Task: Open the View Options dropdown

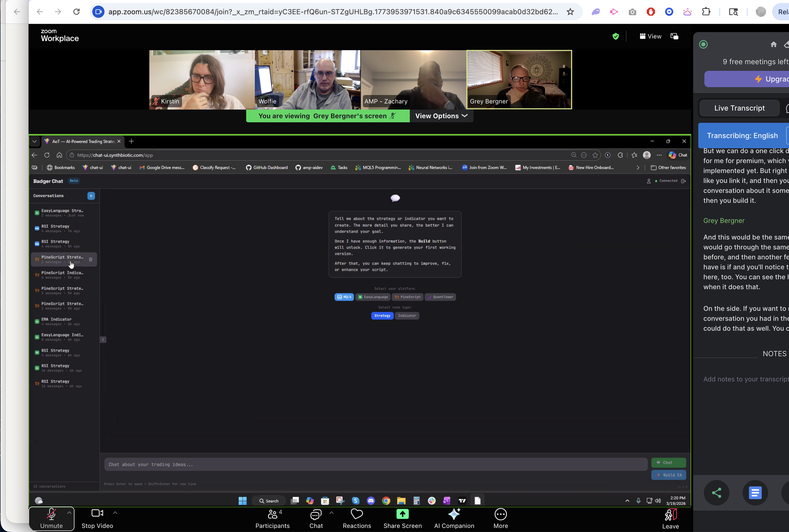Action: click(442, 116)
